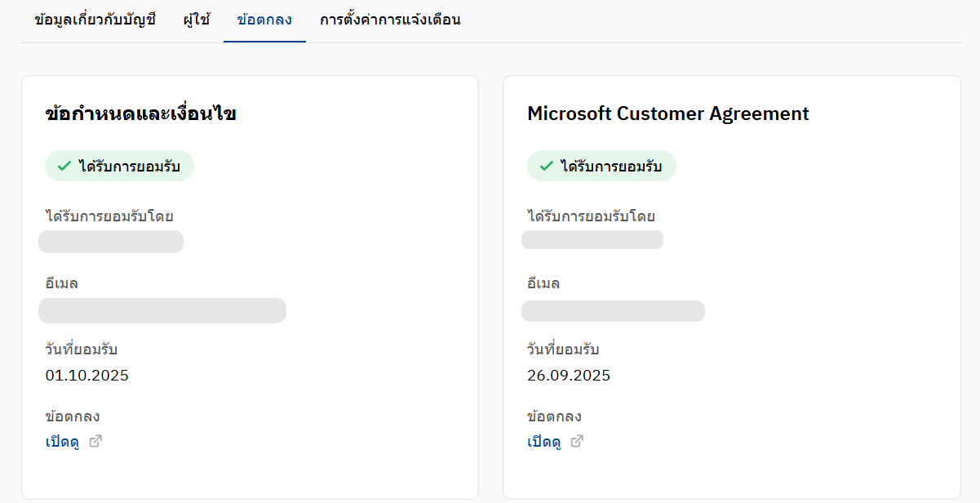Click redacted accepted-by name in Microsoft Customer Agreement card
Viewport: 980px width, 503px height.
click(x=592, y=239)
